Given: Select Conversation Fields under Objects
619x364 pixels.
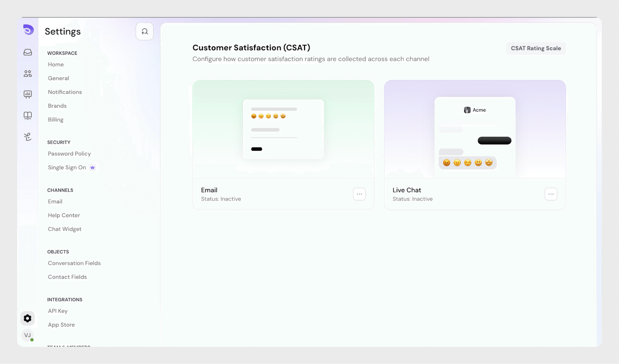Looking at the screenshot, I should [74, 263].
